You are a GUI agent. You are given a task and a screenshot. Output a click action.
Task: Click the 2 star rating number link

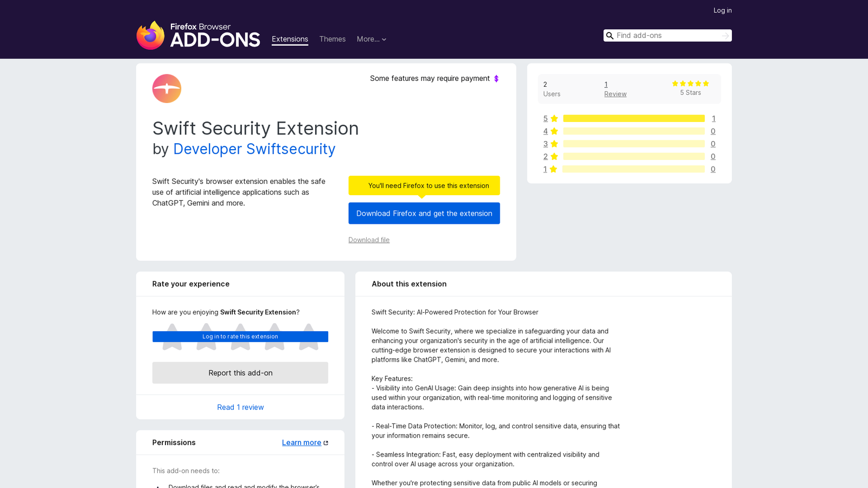pyautogui.click(x=545, y=156)
